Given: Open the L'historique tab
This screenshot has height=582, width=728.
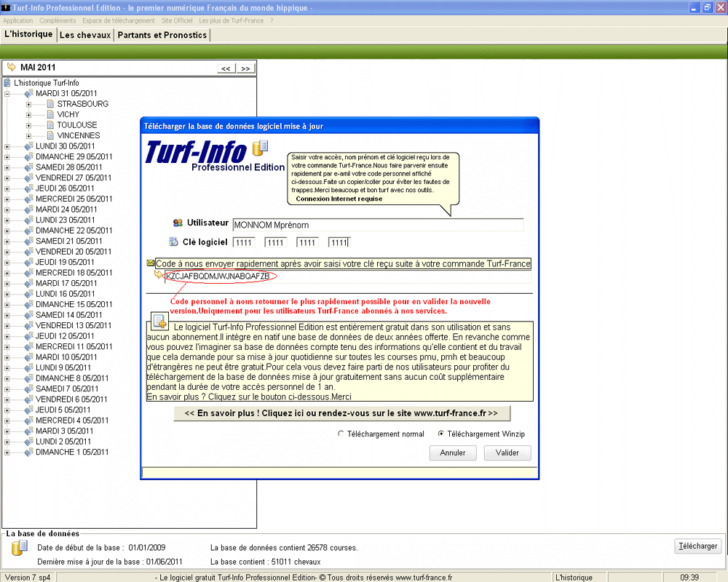Looking at the screenshot, I should (29, 34).
